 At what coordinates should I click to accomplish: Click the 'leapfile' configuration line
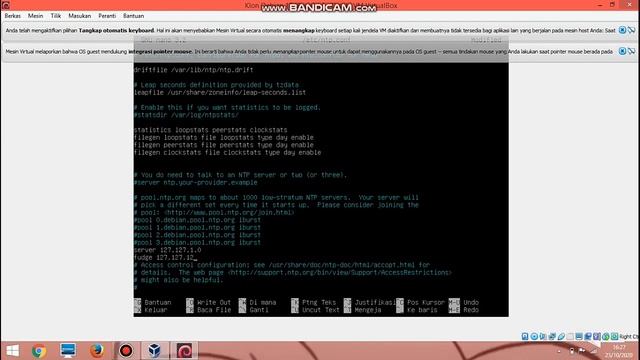[x=220, y=93]
